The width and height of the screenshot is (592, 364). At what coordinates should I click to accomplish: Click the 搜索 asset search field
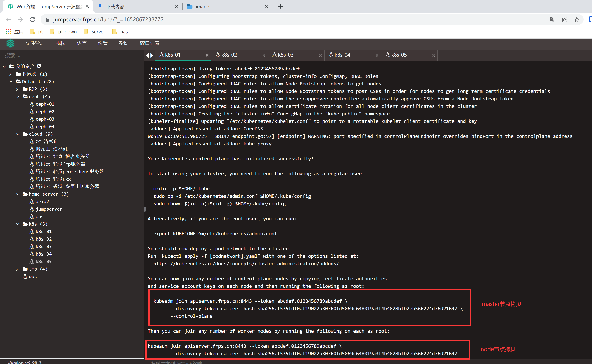click(72, 55)
